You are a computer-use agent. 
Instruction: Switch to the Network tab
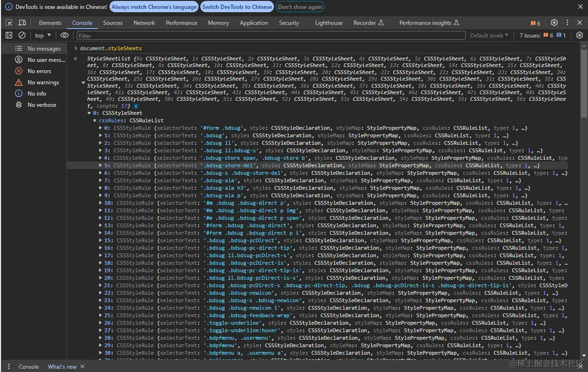[x=144, y=23]
